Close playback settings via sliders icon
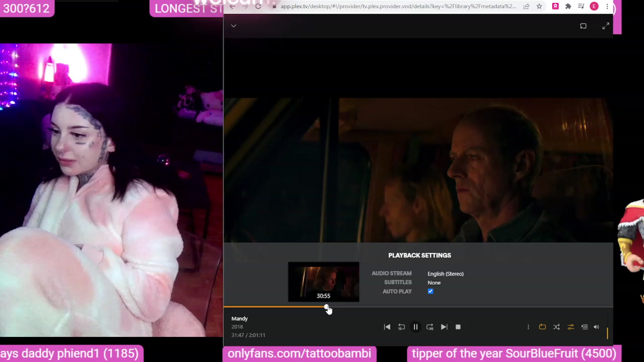Image resolution: width=644 pixels, height=362 pixels. tap(571, 327)
